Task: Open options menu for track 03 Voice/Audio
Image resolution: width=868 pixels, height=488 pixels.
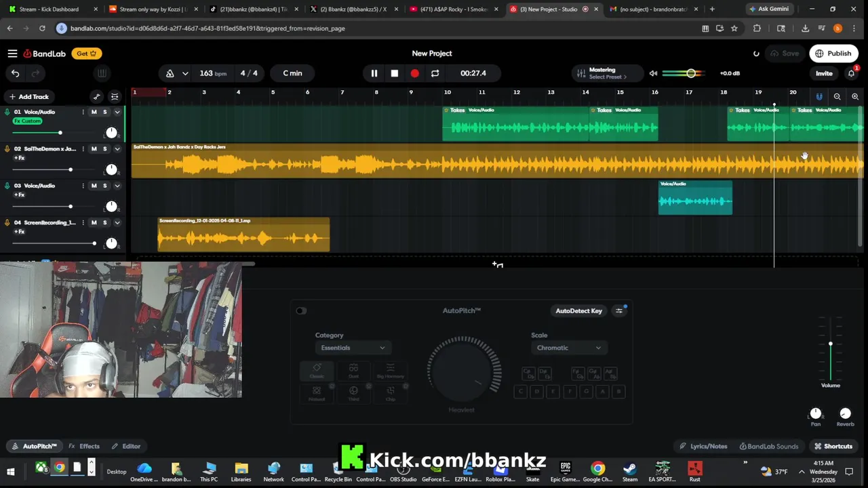Action: pos(83,186)
